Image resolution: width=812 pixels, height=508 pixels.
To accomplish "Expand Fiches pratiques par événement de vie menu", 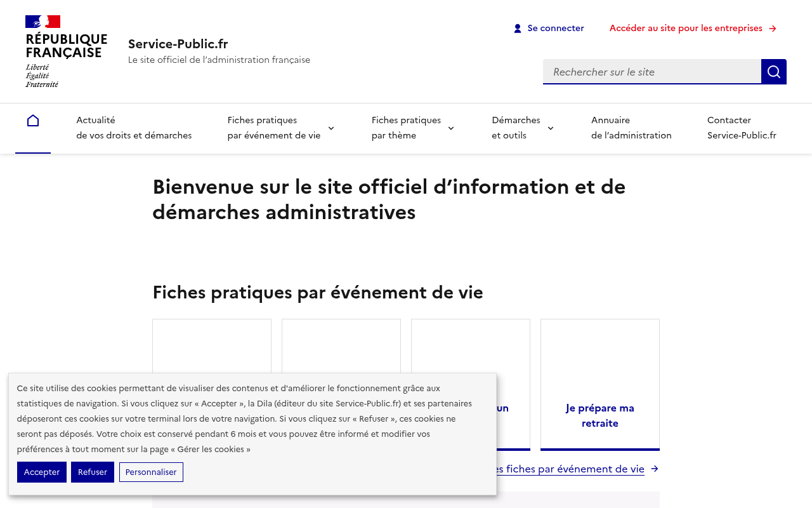I will (x=280, y=128).
